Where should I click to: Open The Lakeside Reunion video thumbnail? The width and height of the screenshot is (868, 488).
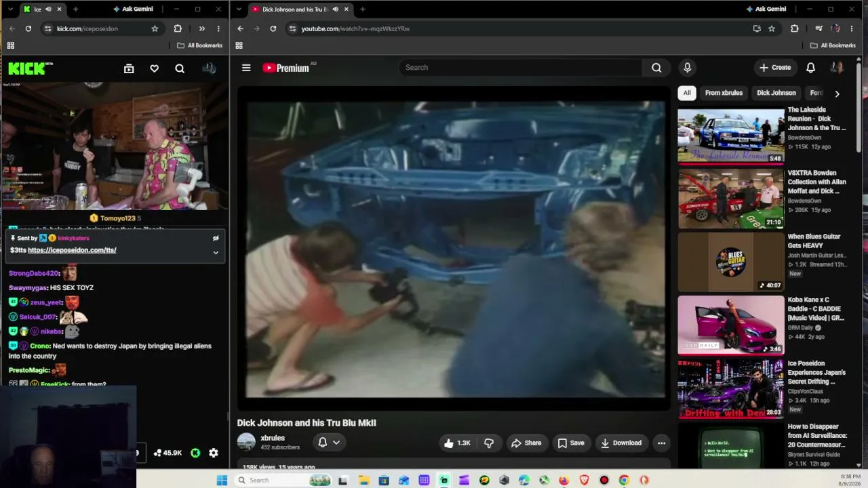731,136
